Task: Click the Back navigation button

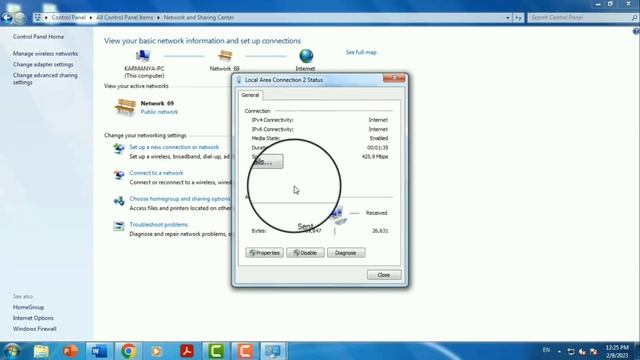Action: tap(7, 18)
